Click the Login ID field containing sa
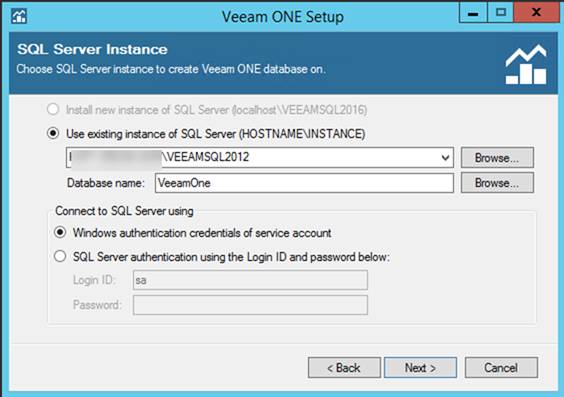This screenshot has height=397, width=564. 250,280
